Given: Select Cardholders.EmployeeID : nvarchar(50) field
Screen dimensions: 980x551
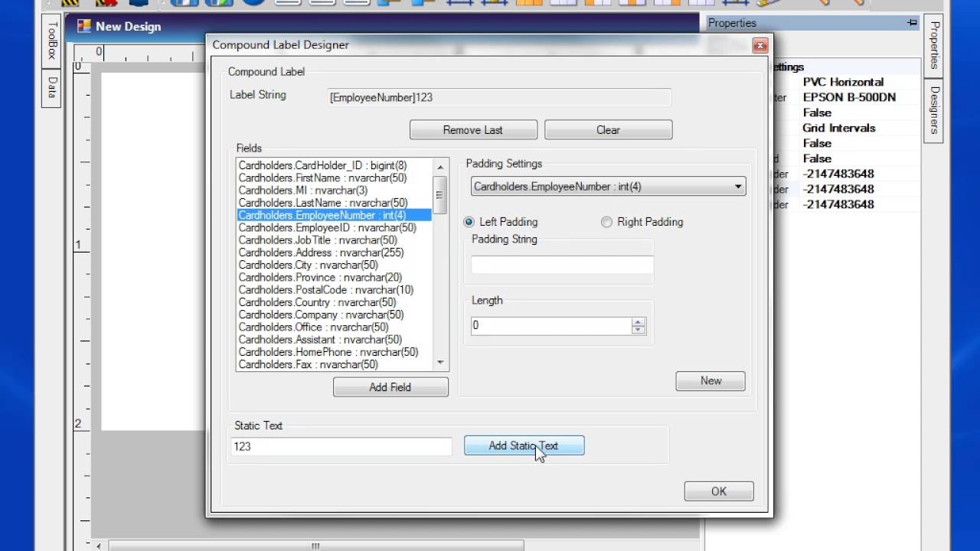Looking at the screenshot, I should 334,227.
